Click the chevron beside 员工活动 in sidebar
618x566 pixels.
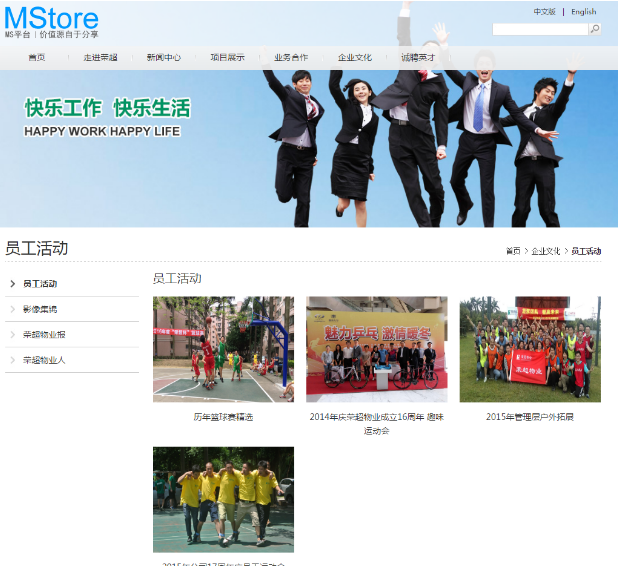[13, 284]
